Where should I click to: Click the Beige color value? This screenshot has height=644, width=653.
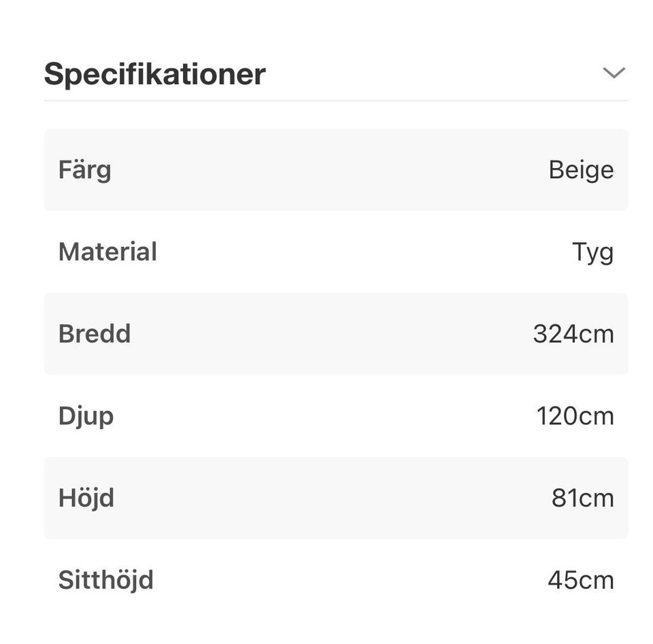[x=581, y=170]
